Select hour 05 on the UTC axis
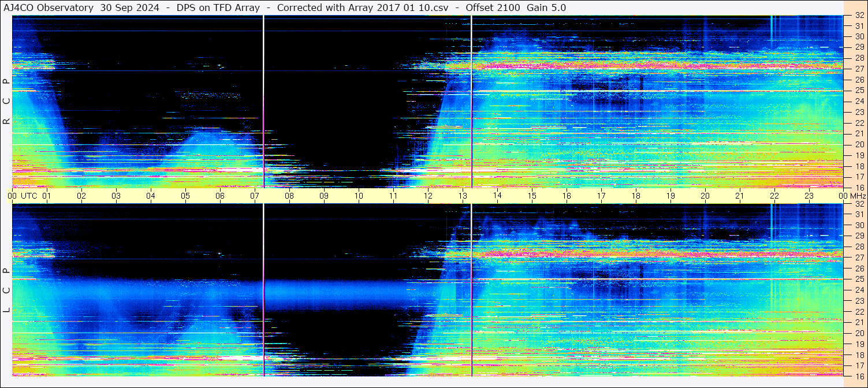Viewport: 868px width, 388px height. pyautogui.click(x=185, y=196)
